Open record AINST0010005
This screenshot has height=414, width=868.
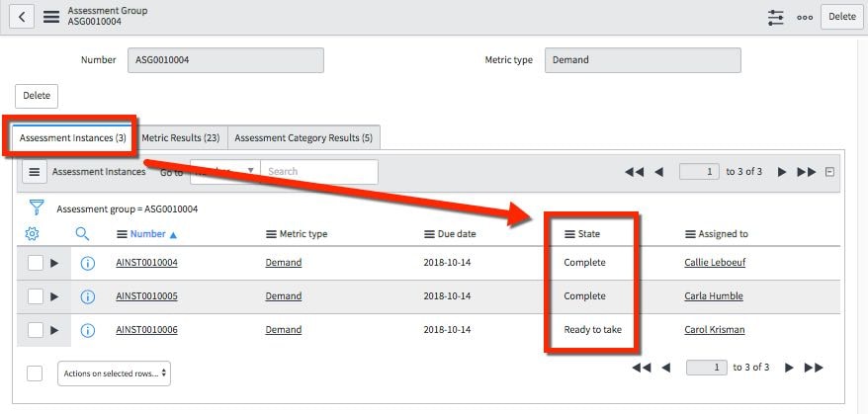[x=146, y=296]
